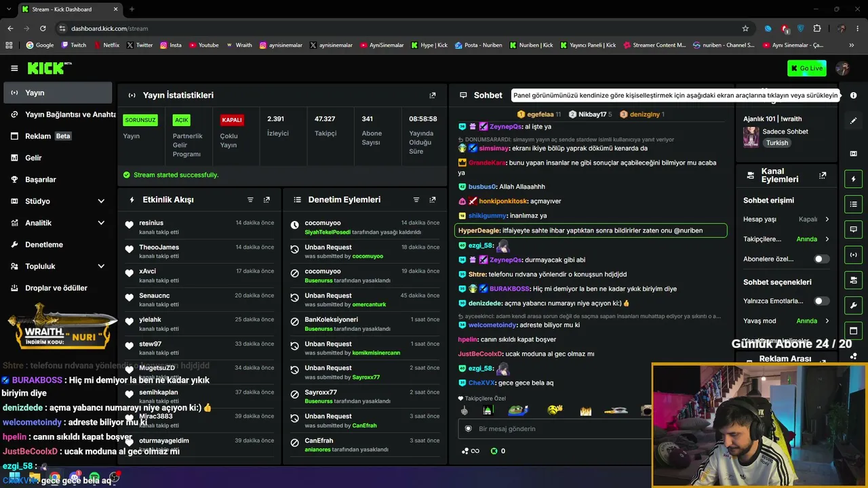Click the stream preview widget icon below pencil
This screenshot has width=868, height=488.
click(854, 154)
